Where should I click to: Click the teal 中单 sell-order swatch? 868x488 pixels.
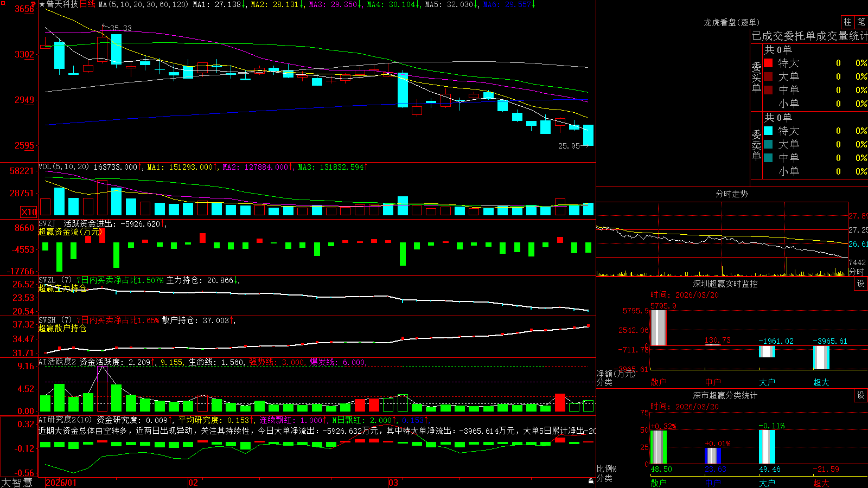(768, 158)
